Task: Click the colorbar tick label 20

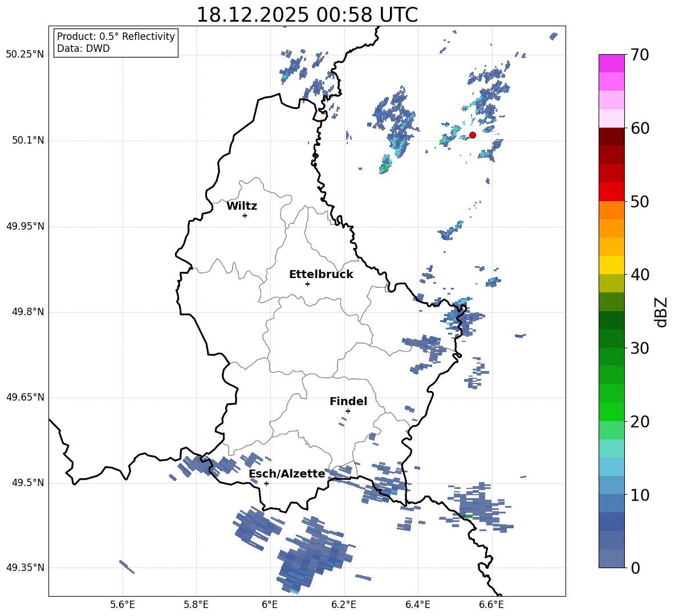Action: click(640, 422)
